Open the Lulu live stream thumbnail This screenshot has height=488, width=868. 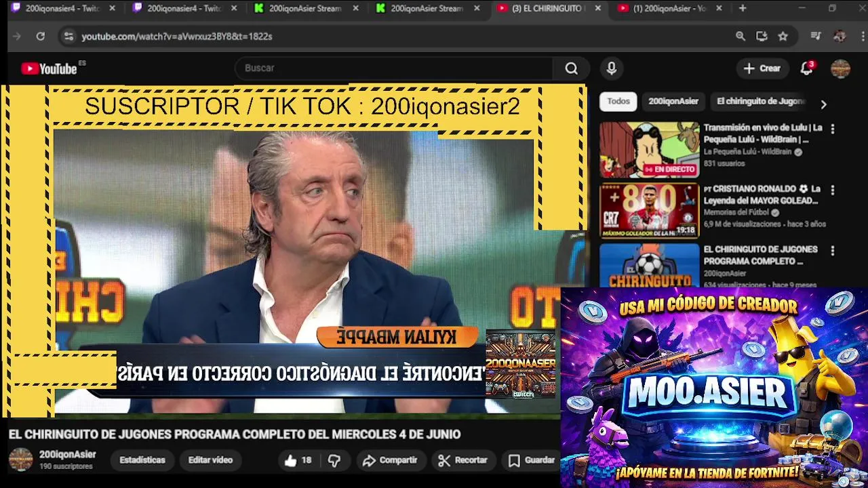(x=649, y=150)
